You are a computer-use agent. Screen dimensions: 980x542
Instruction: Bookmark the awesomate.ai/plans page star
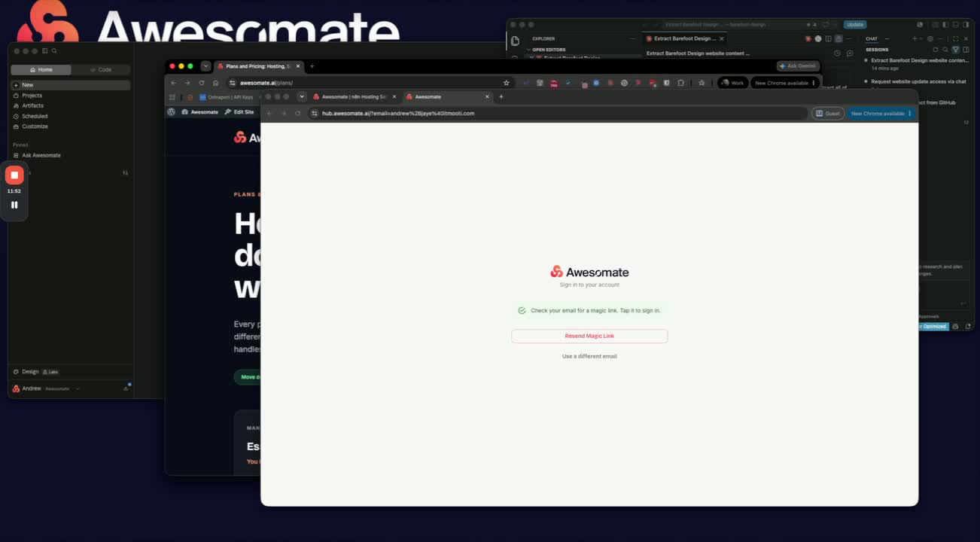point(506,83)
